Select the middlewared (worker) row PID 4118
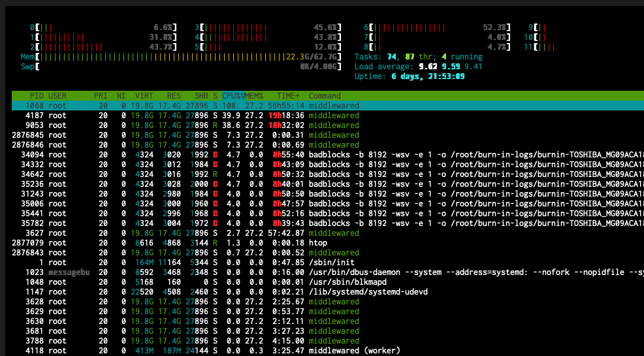The width and height of the screenshot is (644, 356). click(x=328, y=351)
